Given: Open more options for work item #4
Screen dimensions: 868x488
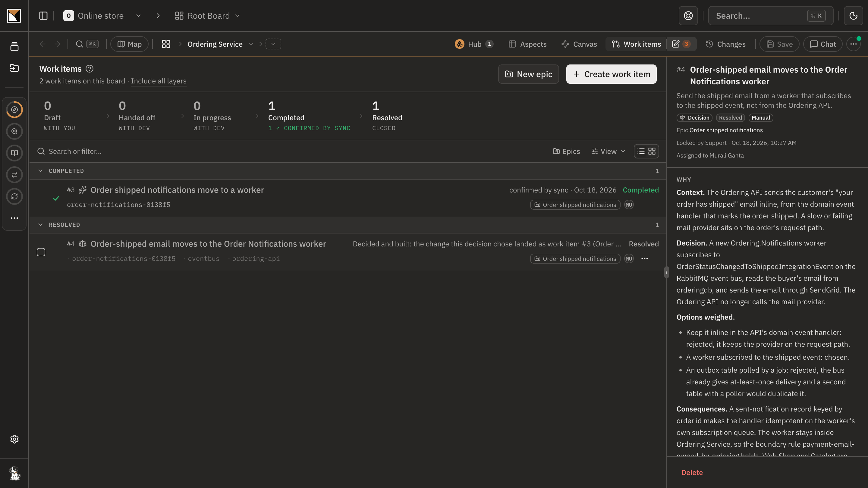Looking at the screenshot, I should coord(645,259).
